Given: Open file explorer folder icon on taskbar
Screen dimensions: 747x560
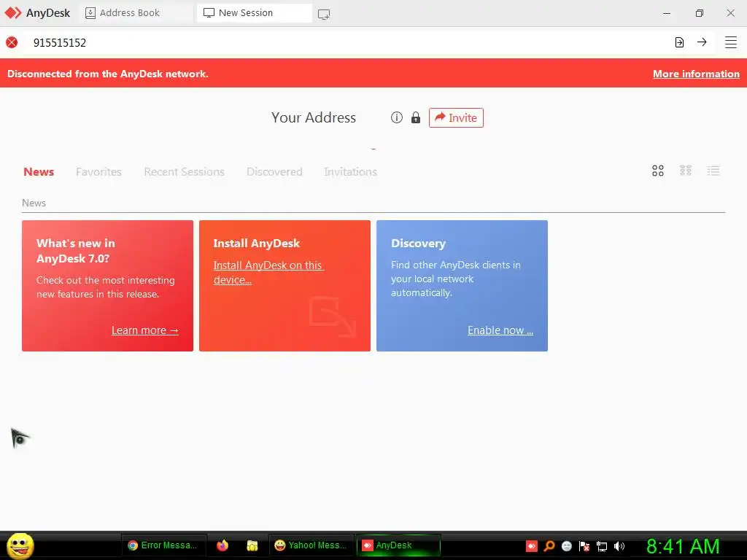Looking at the screenshot, I should coord(252,545).
